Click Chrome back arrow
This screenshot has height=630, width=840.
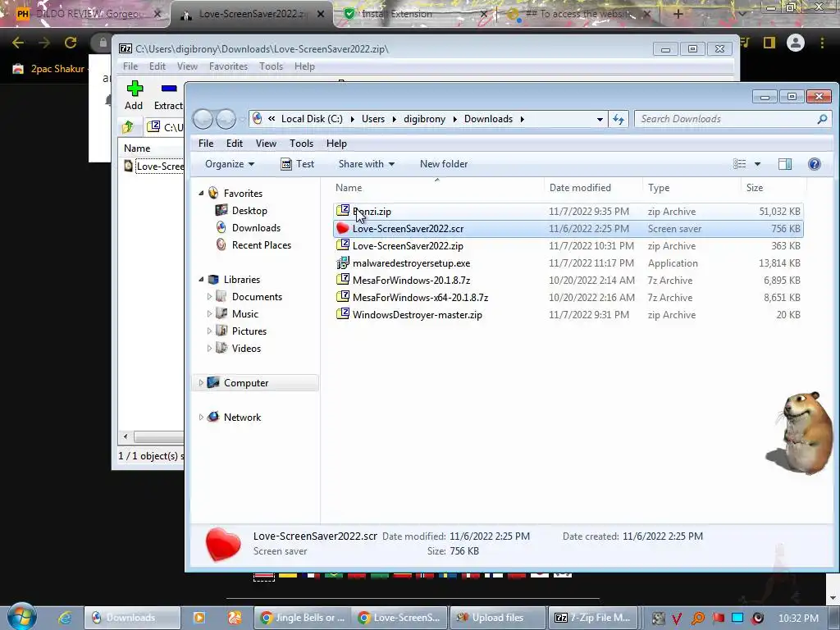click(x=18, y=43)
